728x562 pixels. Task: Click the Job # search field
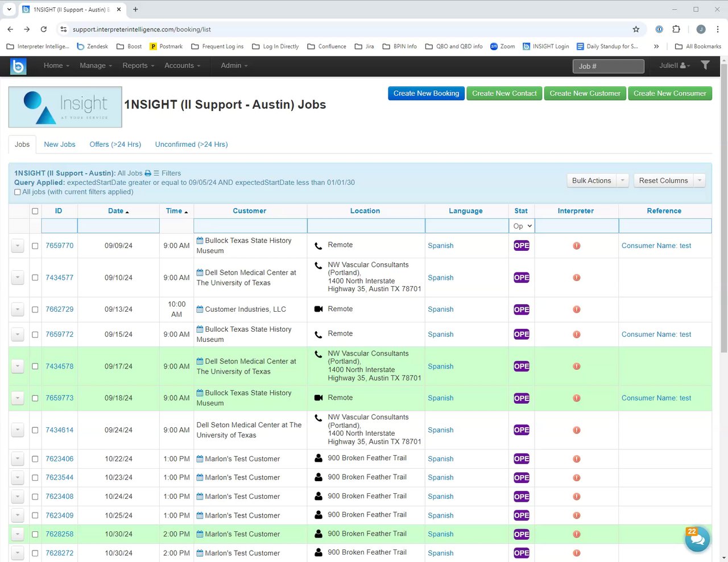[x=609, y=66]
